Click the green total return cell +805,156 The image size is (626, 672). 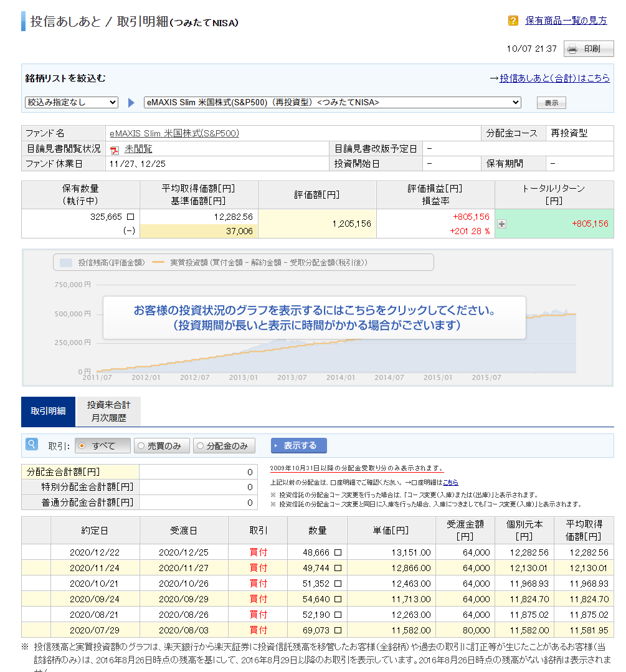click(x=554, y=224)
